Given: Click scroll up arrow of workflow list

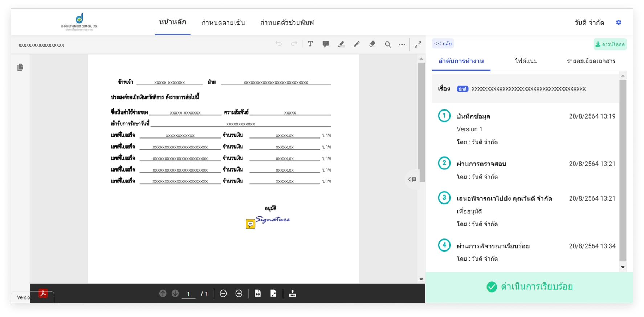Looking at the screenshot, I should tap(623, 76).
